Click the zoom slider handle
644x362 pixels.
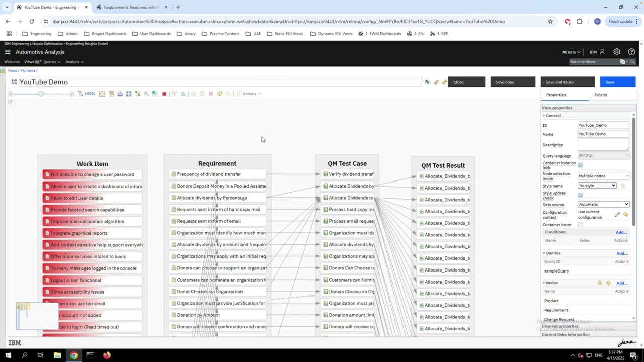[41, 94]
